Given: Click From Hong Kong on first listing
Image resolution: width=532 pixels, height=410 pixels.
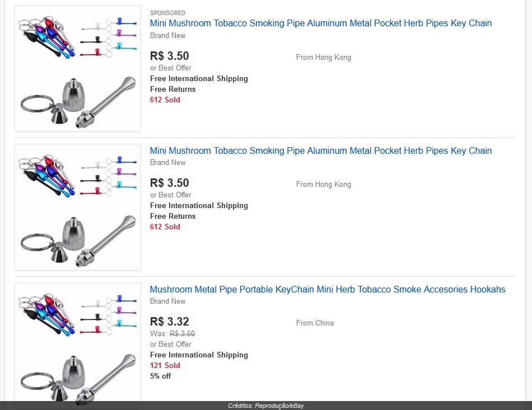Looking at the screenshot, I should point(323,58).
